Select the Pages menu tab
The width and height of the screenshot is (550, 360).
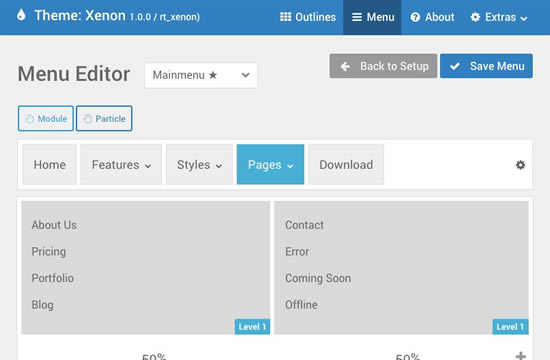click(x=270, y=165)
